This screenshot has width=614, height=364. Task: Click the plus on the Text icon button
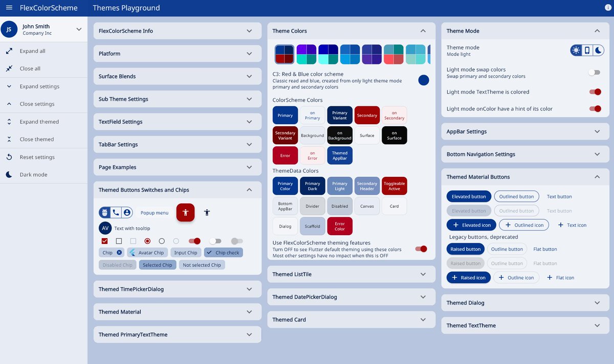point(560,225)
